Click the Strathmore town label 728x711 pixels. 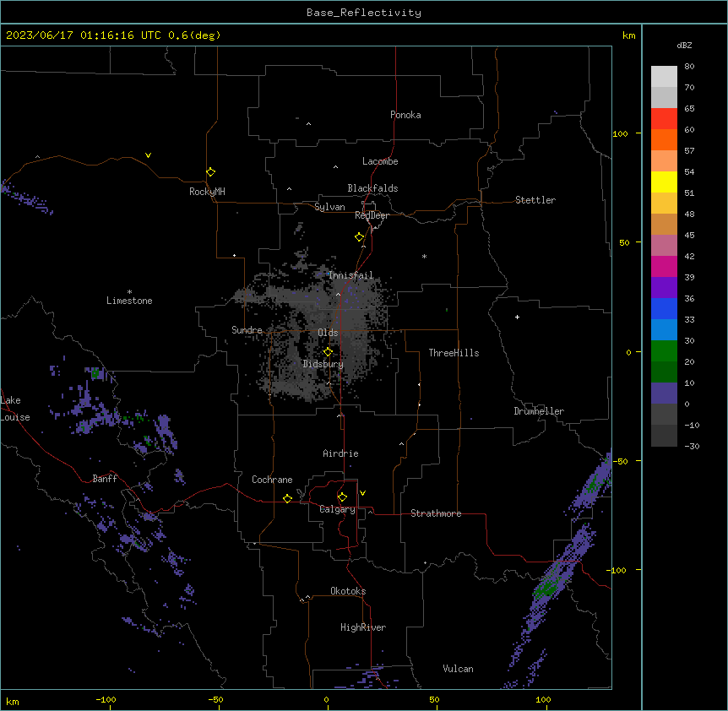click(436, 513)
